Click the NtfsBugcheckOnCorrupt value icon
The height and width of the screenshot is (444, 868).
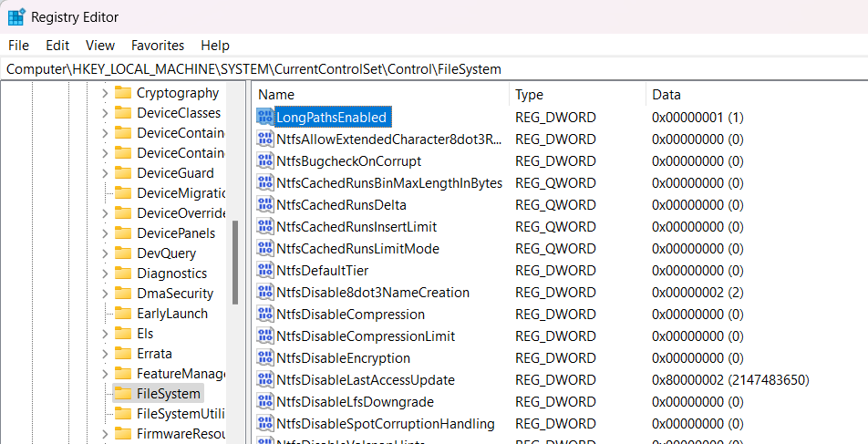pos(265,161)
